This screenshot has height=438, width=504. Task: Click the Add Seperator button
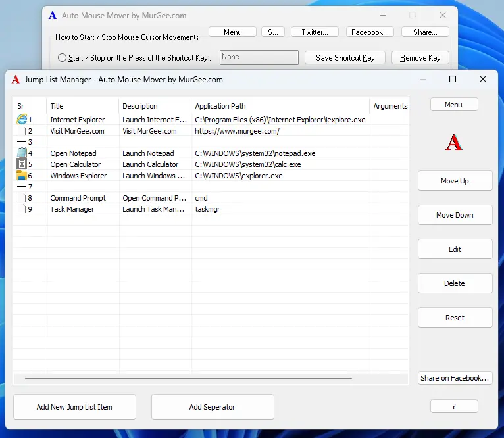pos(213,407)
